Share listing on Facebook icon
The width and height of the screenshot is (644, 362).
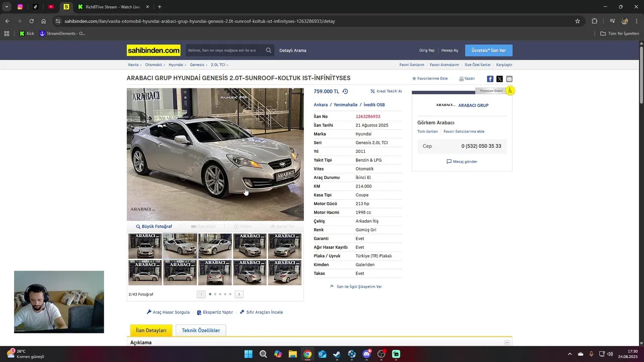pyautogui.click(x=490, y=79)
